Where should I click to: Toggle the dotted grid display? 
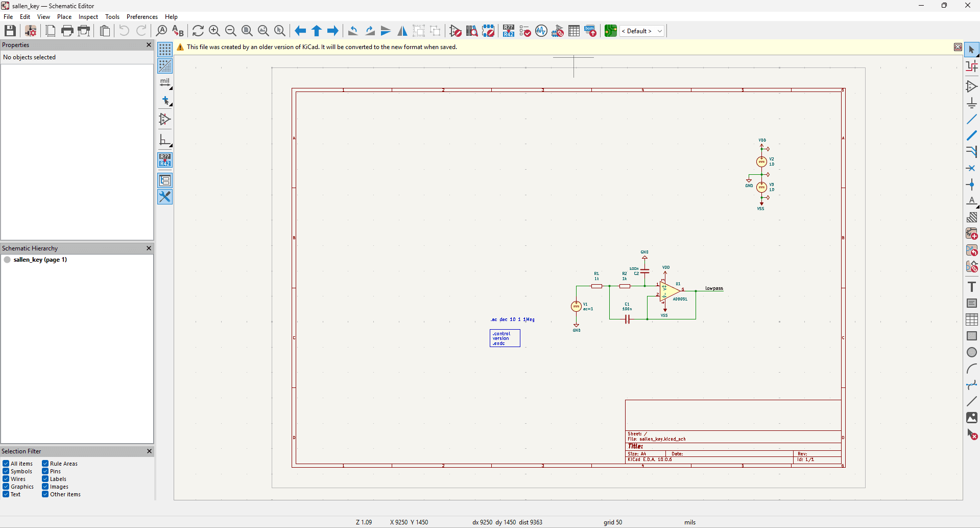[165, 50]
